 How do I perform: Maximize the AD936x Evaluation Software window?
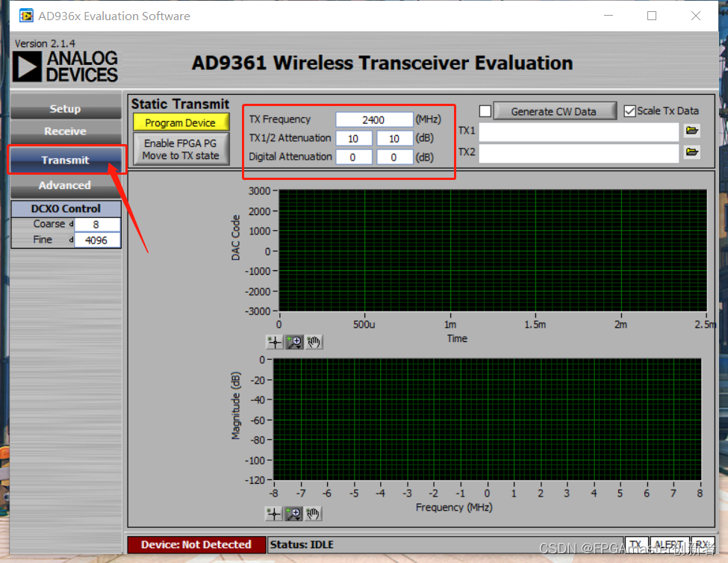click(x=652, y=16)
